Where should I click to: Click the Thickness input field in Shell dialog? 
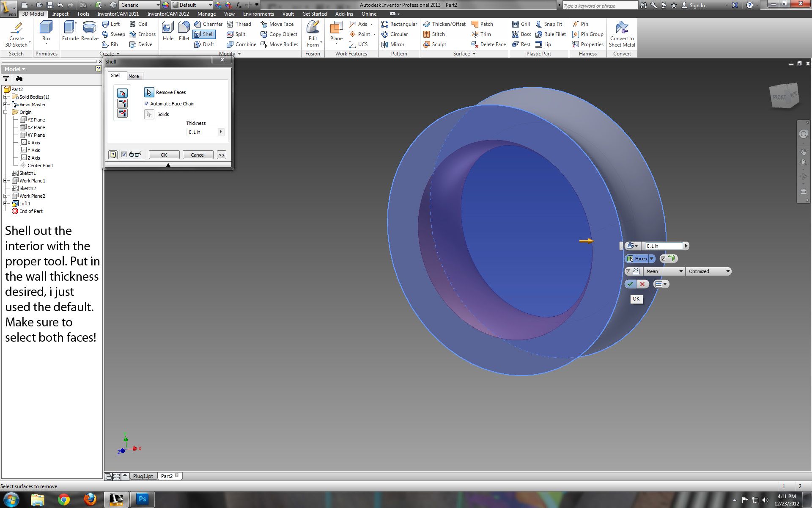point(202,132)
